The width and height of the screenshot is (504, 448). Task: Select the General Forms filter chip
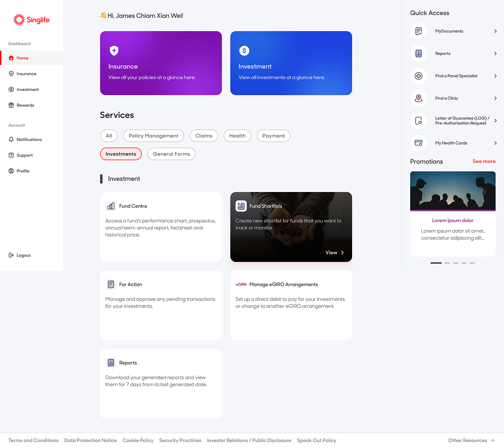pyautogui.click(x=171, y=154)
